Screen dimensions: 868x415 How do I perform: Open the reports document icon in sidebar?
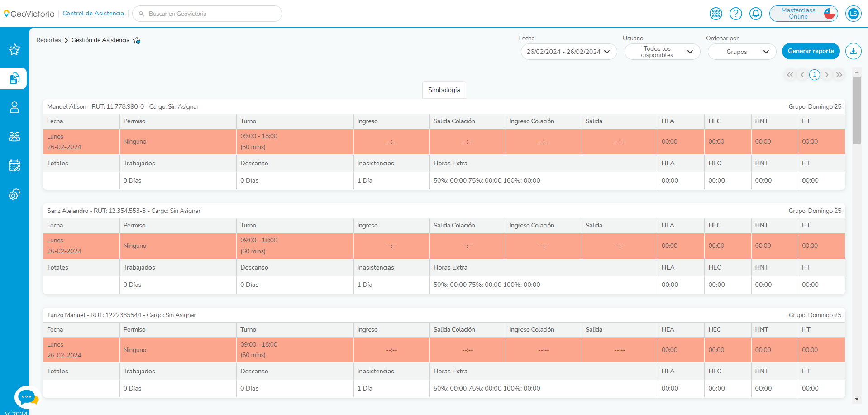click(x=14, y=78)
